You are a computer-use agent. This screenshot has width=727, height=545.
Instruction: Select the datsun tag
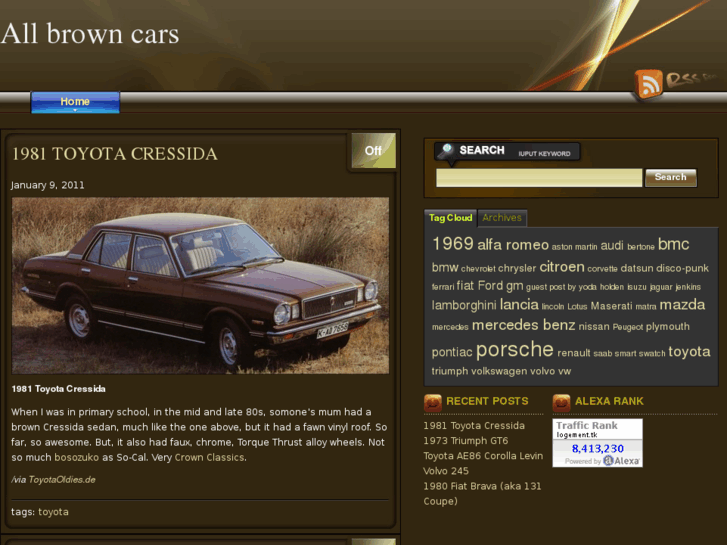pos(637,268)
